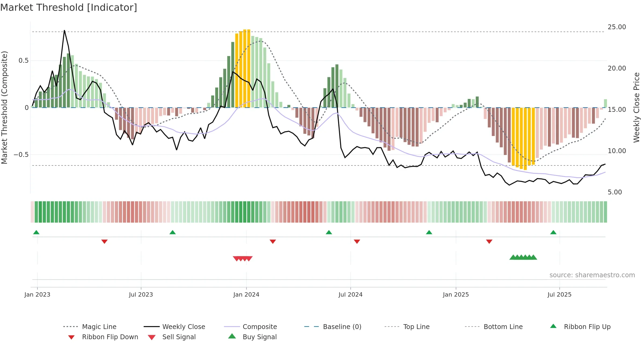Screen dimensions: 644x362
Task: Click the Buy Signal green triangle in legend
Action: (232, 336)
